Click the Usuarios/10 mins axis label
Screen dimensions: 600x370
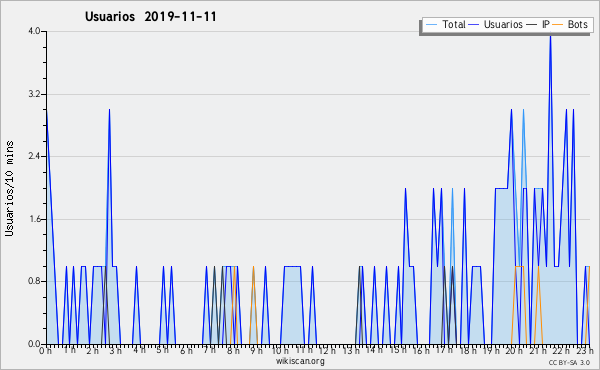(x=9, y=189)
